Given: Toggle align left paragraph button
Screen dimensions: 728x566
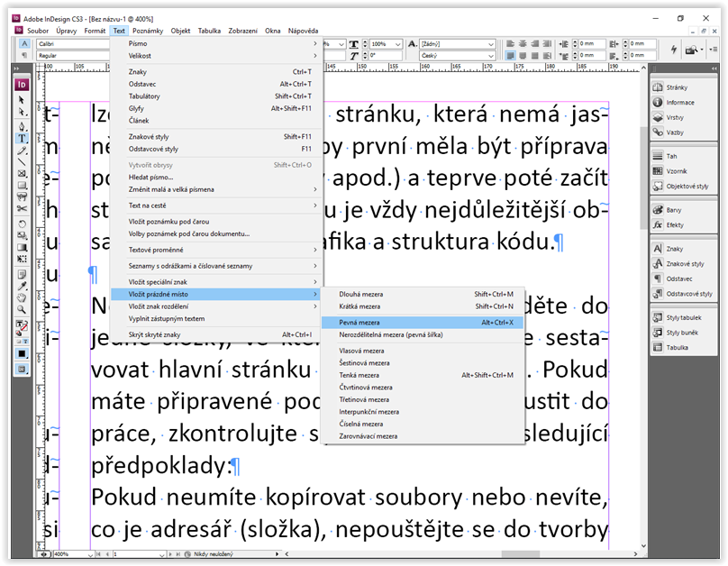Looking at the screenshot, I should (510, 43).
